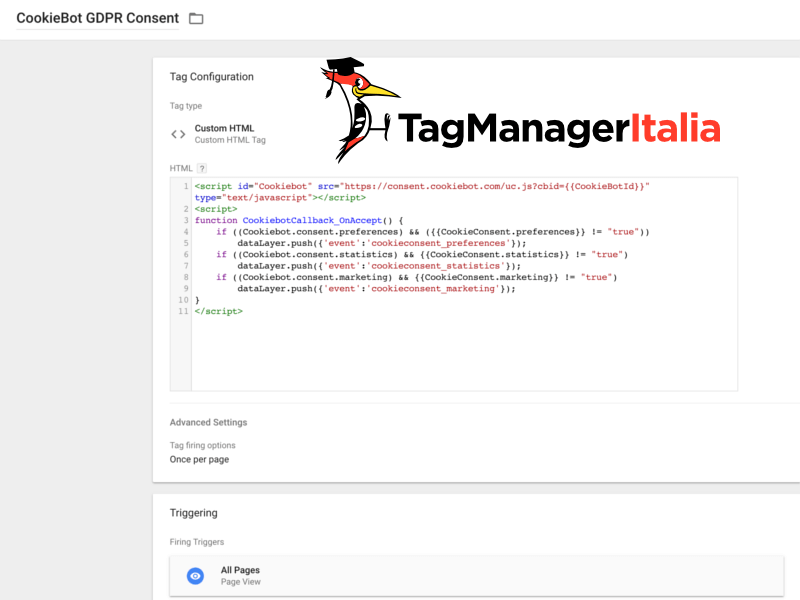Click the Once per page firing option
Screen dimensions: 800x600
tap(199, 459)
